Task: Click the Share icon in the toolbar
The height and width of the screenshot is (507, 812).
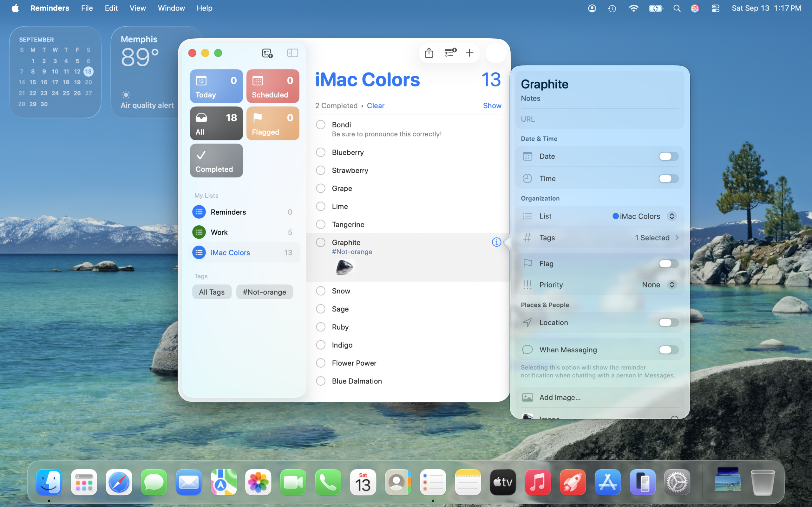Action: (x=429, y=53)
